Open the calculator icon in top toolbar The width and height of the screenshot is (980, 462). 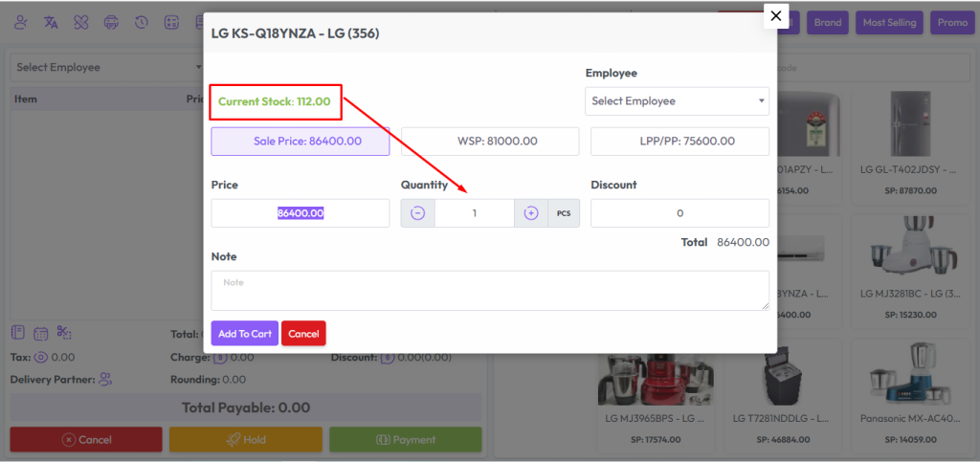point(172,23)
